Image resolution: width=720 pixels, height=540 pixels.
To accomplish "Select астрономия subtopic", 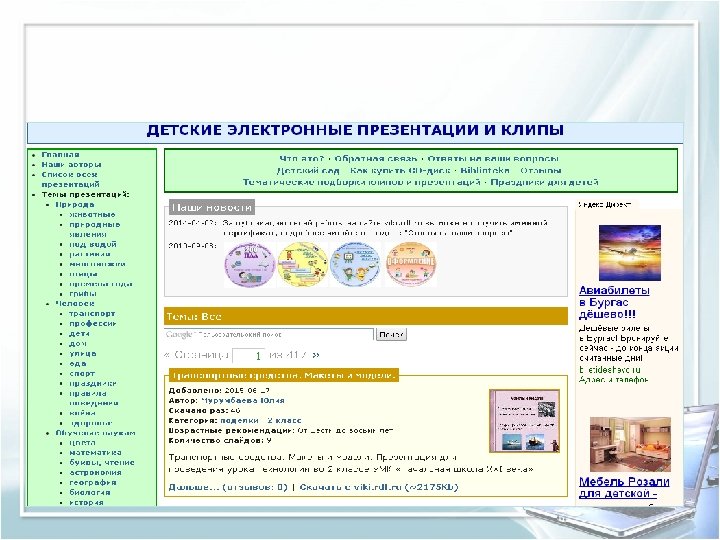I will [x=96, y=472].
